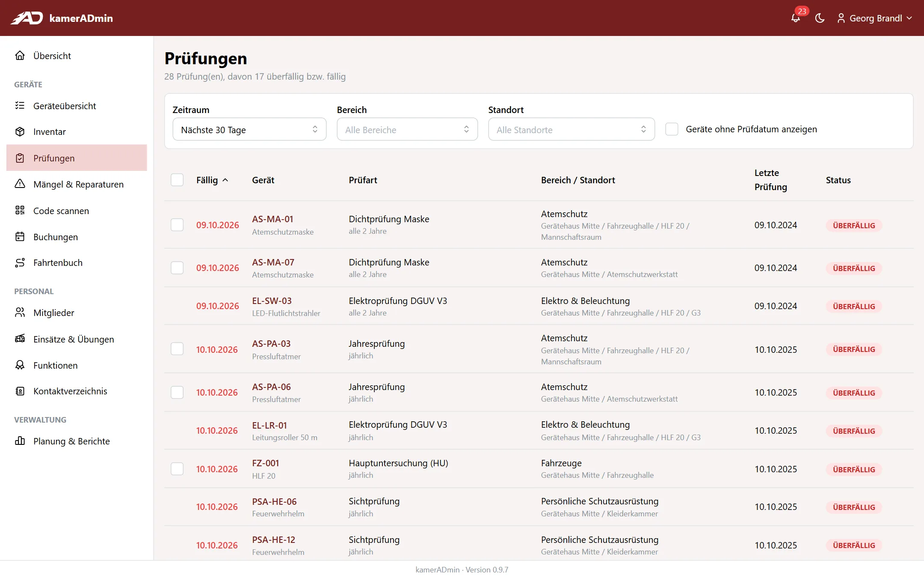Tick the select-all checkbox in table header

[x=177, y=180]
